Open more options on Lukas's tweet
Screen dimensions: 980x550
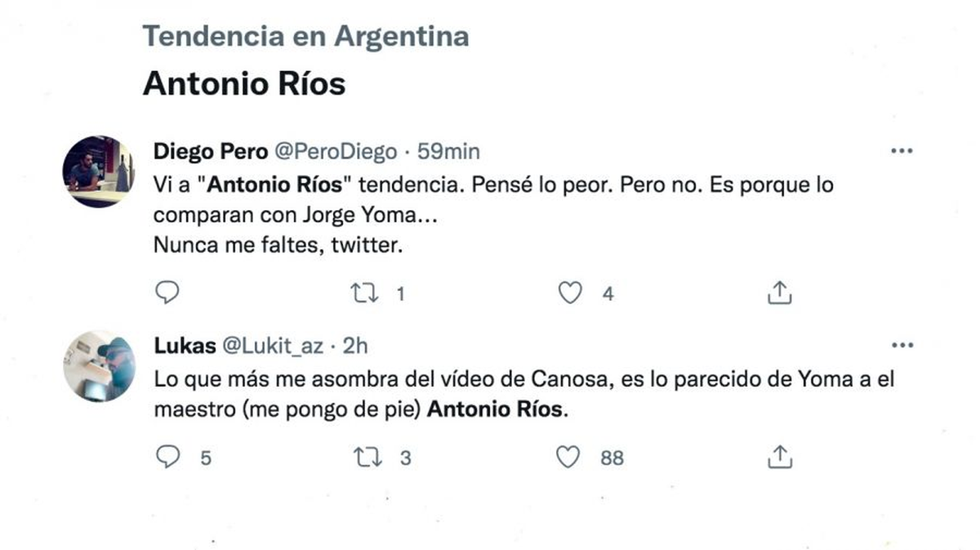pos(902,346)
